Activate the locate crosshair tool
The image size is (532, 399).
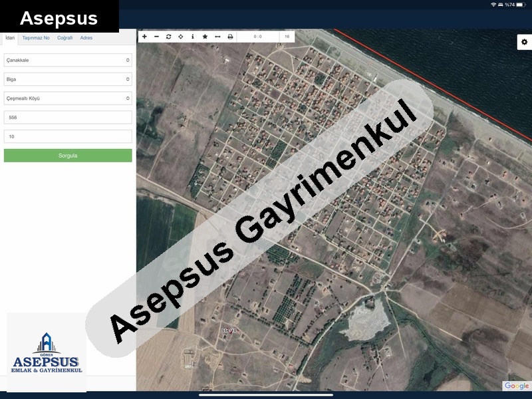pyautogui.click(x=181, y=37)
